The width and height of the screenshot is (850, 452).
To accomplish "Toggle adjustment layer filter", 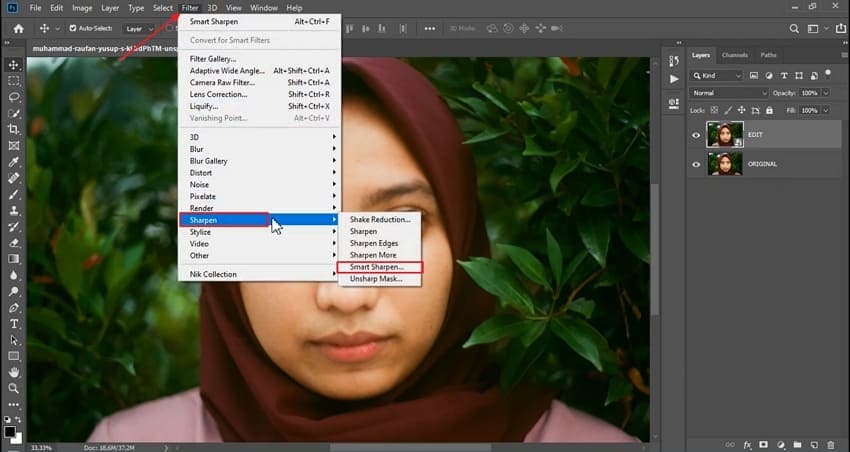I will click(x=769, y=76).
